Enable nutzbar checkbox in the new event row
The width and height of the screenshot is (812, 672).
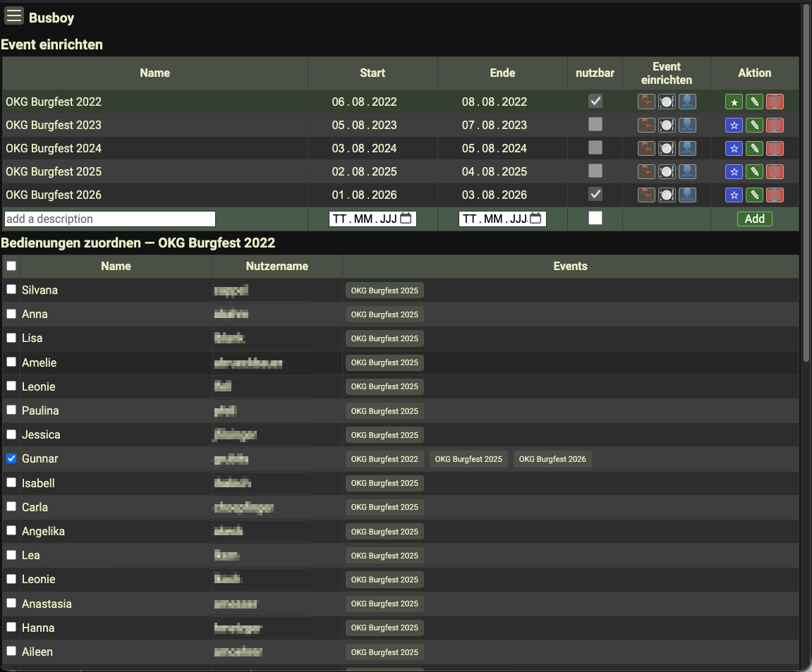click(x=595, y=219)
